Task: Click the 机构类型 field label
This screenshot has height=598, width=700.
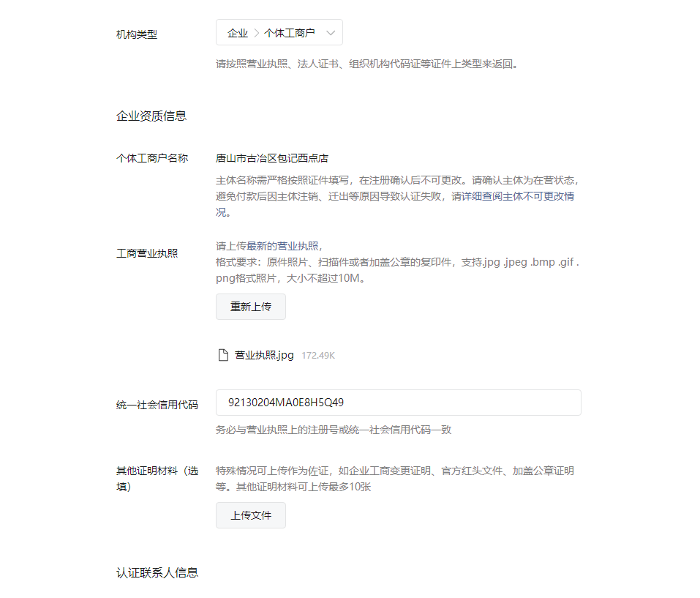Action: coord(137,34)
